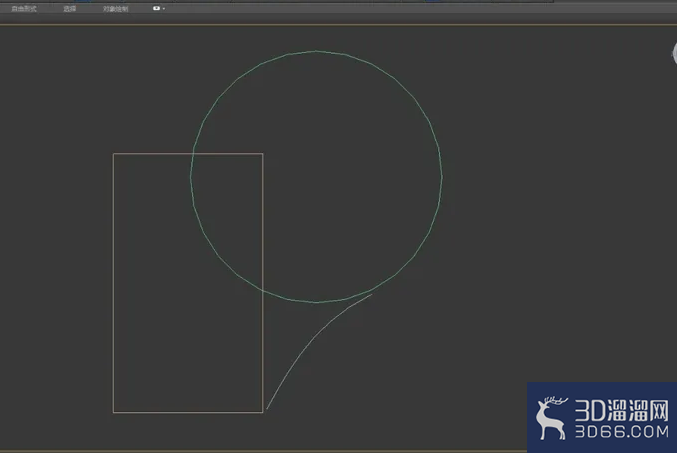Open the 自由形式 (Freeform) ribbon tab

pyautogui.click(x=24, y=9)
